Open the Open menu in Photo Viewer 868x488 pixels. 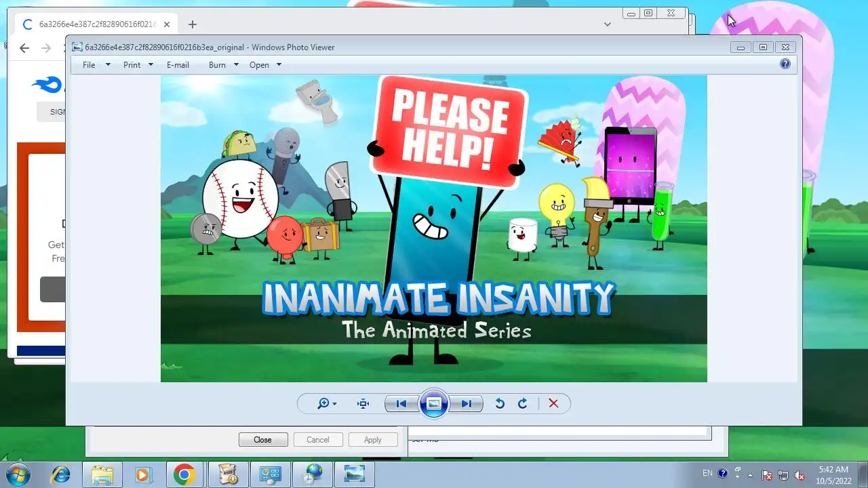point(259,65)
